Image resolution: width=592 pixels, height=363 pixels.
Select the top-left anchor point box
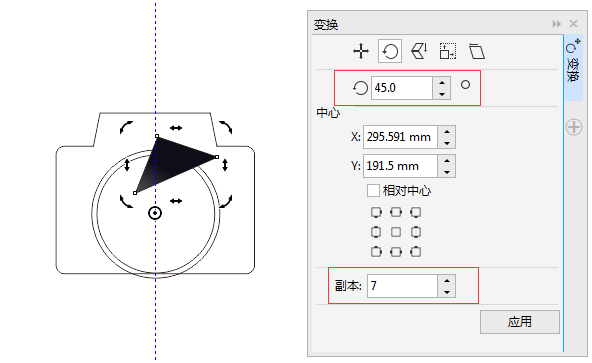tap(376, 212)
